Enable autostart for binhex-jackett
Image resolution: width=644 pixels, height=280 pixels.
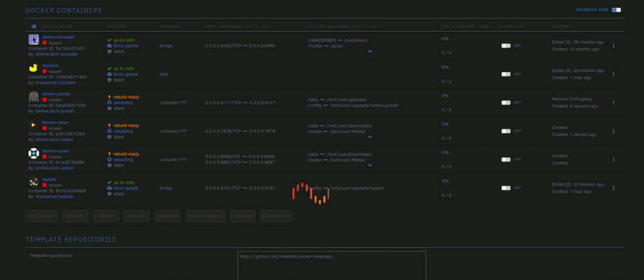[x=506, y=102]
